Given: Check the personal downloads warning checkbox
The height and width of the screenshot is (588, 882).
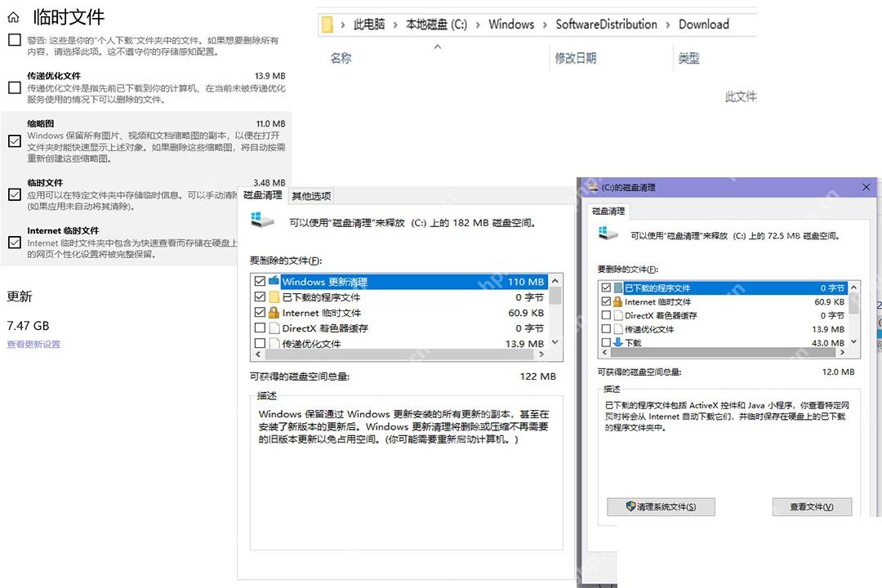Looking at the screenshot, I should pyautogui.click(x=15, y=40).
